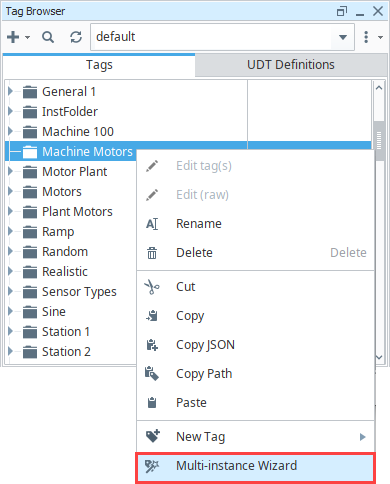
Task: Click the New Tag icon with plus
Action: (x=153, y=436)
